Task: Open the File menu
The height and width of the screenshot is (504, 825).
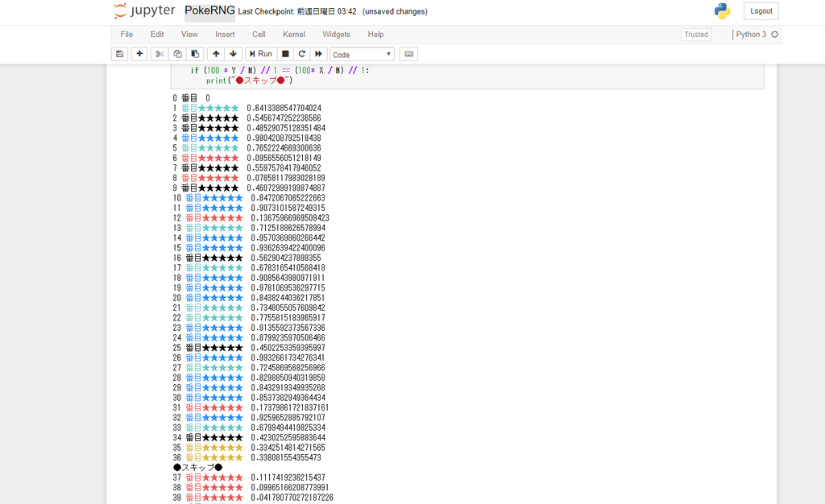Action: click(126, 34)
